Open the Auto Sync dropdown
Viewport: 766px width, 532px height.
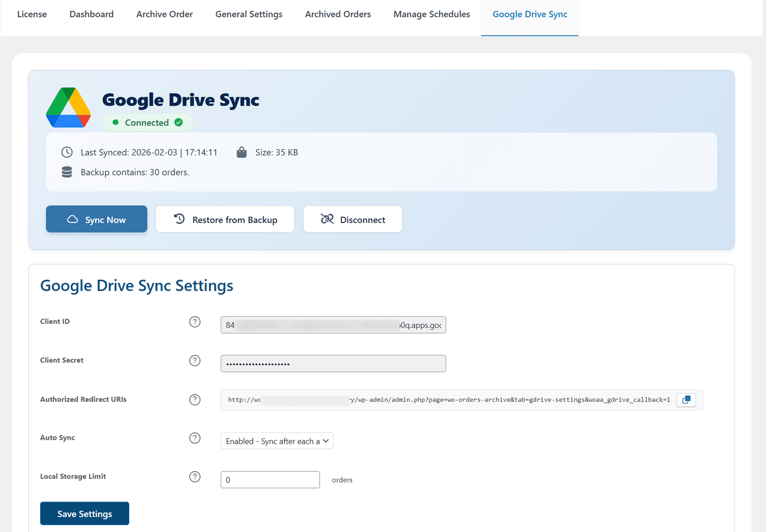point(277,441)
